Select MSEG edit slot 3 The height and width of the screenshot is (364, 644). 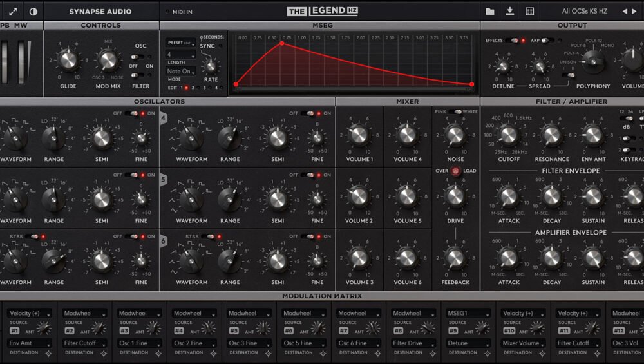[x=210, y=88]
